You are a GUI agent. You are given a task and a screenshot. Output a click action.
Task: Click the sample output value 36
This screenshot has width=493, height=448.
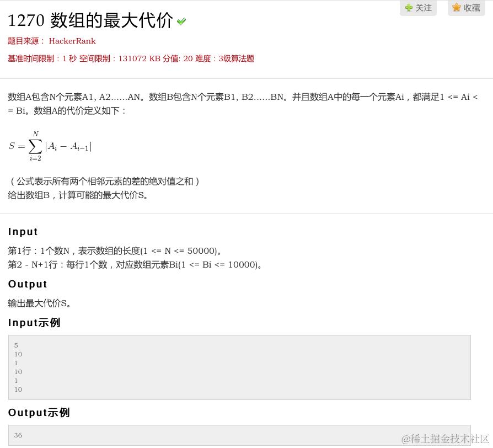click(18, 435)
